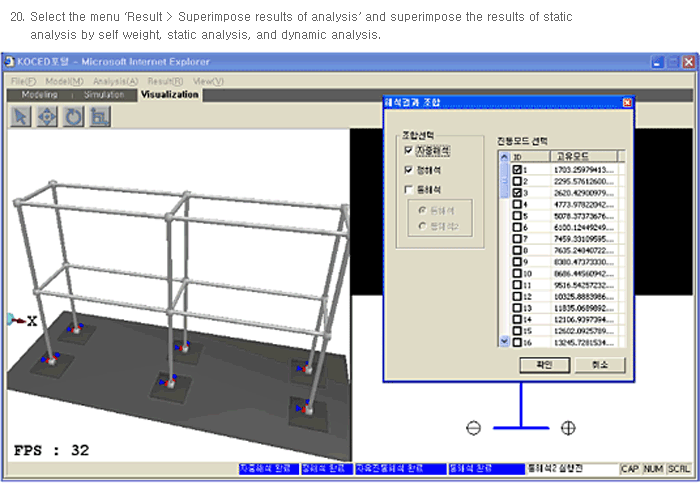The width and height of the screenshot is (700, 484).
Task: Activate the pan/move view tool
Action: [x=46, y=116]
